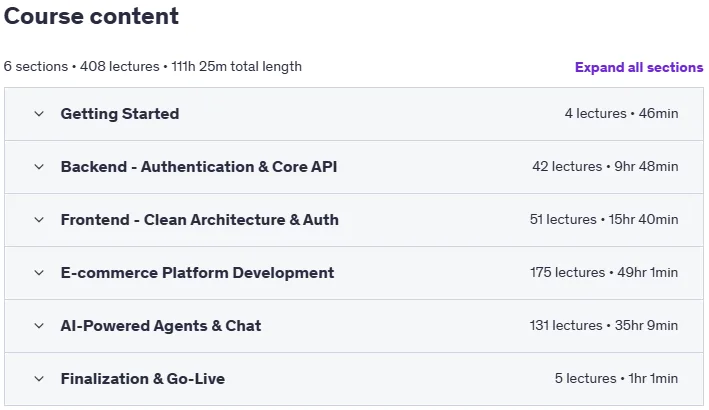Expand the Getting Started chevron arrow

pyautogui.click(x=39, y=114)
